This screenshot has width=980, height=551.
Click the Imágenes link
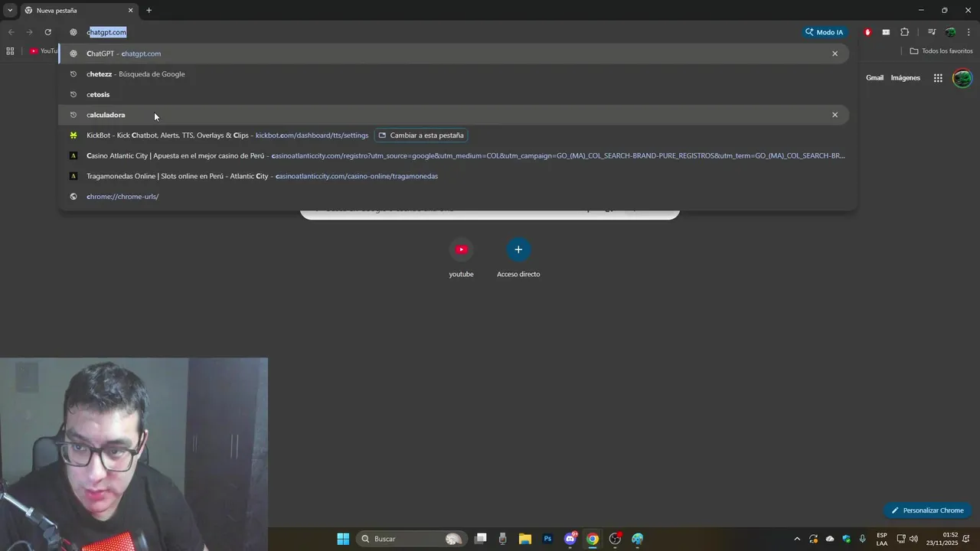906,78
